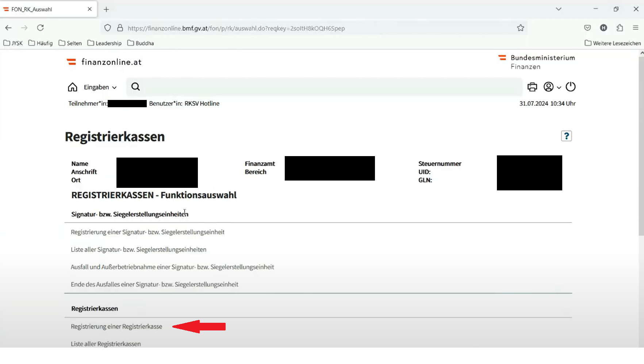Expand the browser tab list chevron
Screen dimensions: 644x364
(558, 9)
